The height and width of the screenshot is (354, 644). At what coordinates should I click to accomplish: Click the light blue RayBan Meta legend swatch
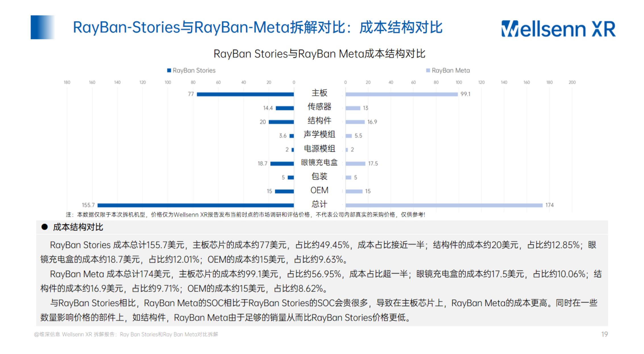pyautogui.click(x=428, y=70)
